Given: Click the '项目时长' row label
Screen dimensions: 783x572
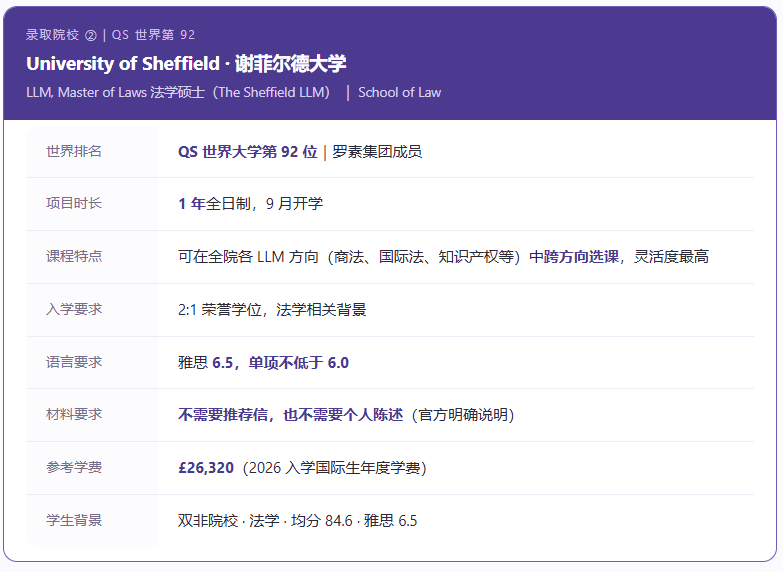Looking at the screenshot, I should [74, 203].
